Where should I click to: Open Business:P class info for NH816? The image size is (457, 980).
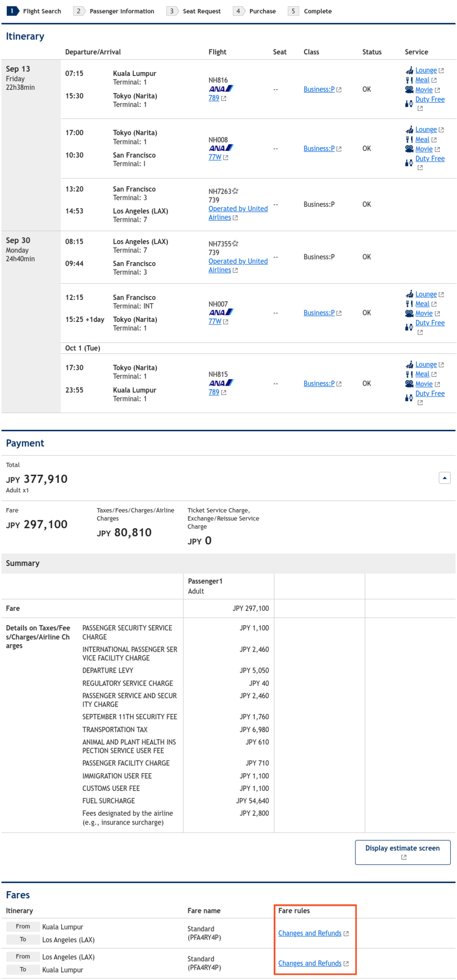tap(319, 89)
